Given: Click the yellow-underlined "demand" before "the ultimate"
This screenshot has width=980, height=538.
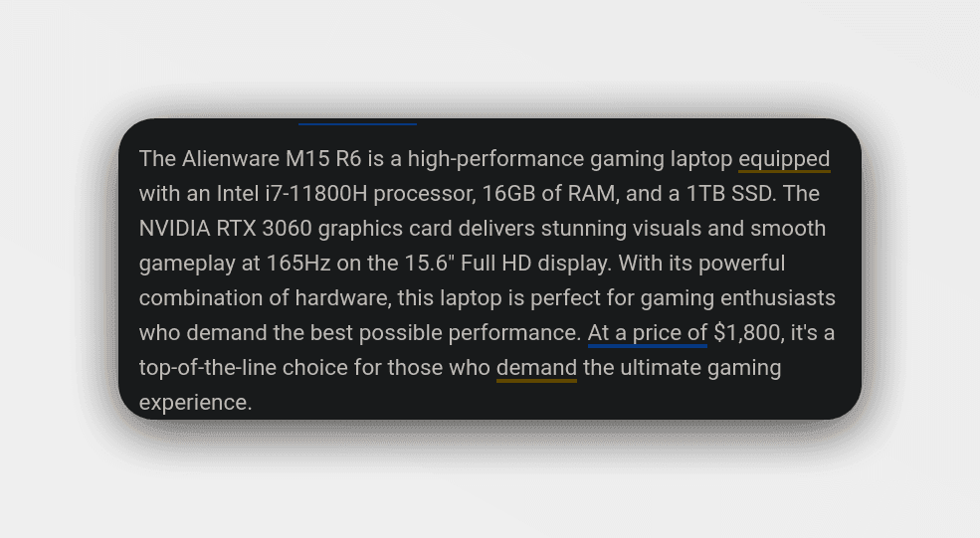Looking at the screenshot, I should click(536, 368).
